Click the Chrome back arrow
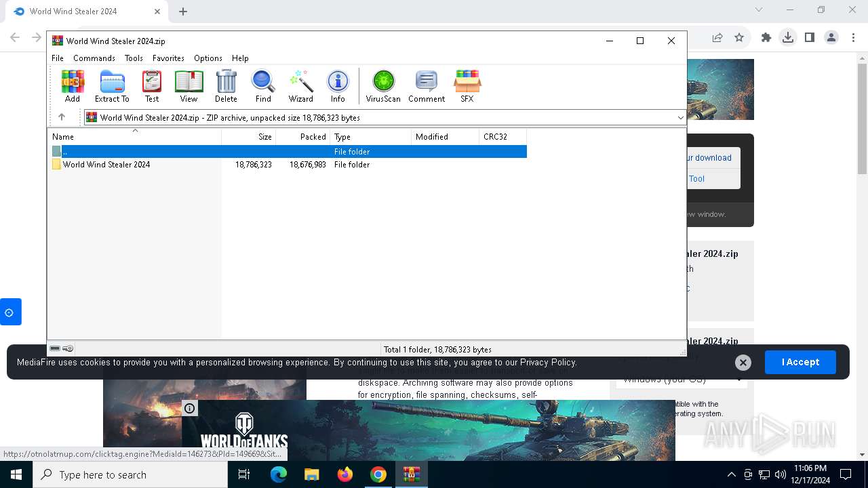The image size is (868, 488). coord(15,38)
